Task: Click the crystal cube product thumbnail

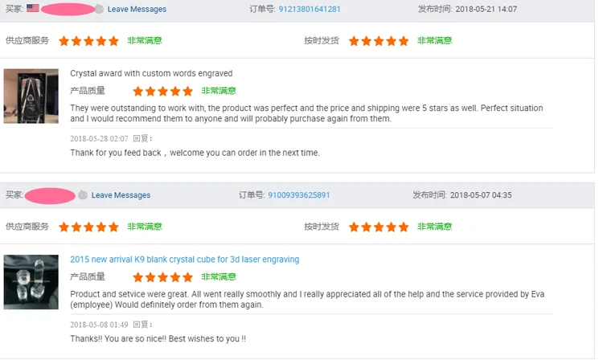Action: tap(31, 281)
